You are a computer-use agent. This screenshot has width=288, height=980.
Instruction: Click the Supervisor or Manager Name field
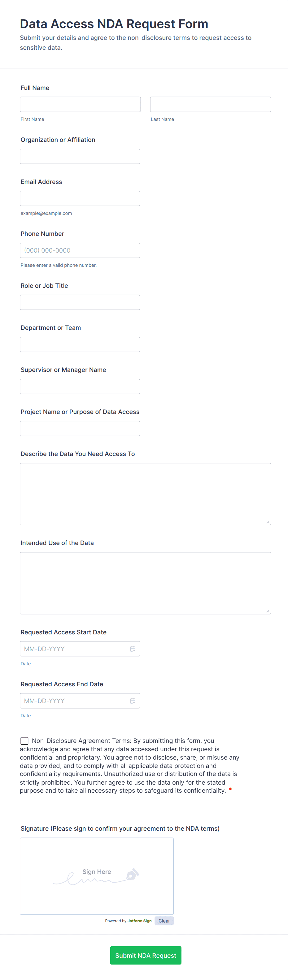[x=80, y=386]
